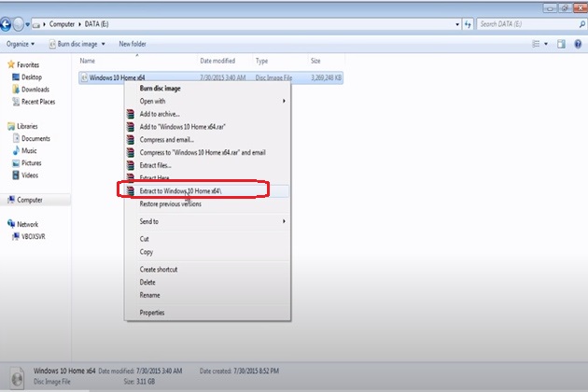Choose Compress to "Windows 10 Home x64.rar" and email
Screen dimensions: 588x392
tap(207, 153)
